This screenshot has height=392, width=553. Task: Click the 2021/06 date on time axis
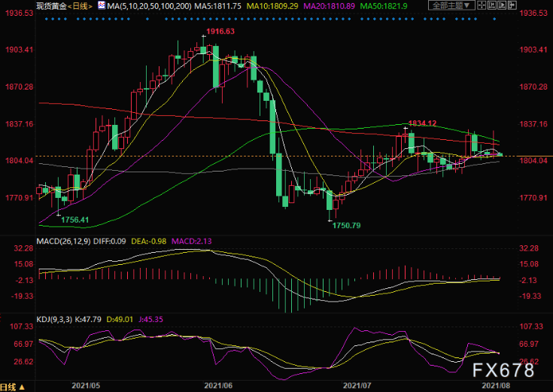[218, 386]
